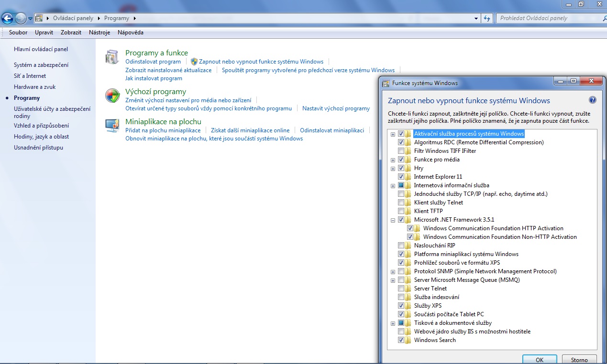This screenshot has height=364, width=607.
Task: Click the Výchozí programy icon
Action: pyautogui.click(x=112, y=96)
